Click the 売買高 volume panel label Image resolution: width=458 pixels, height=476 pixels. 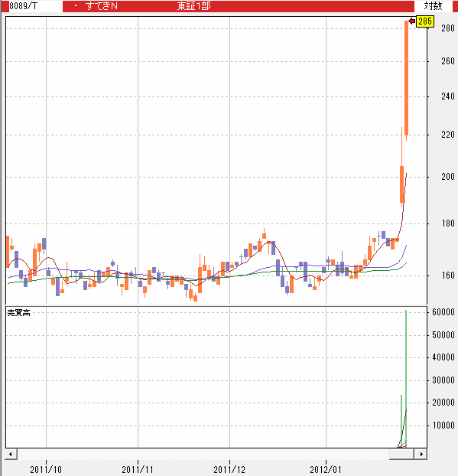tap(19, 313)
